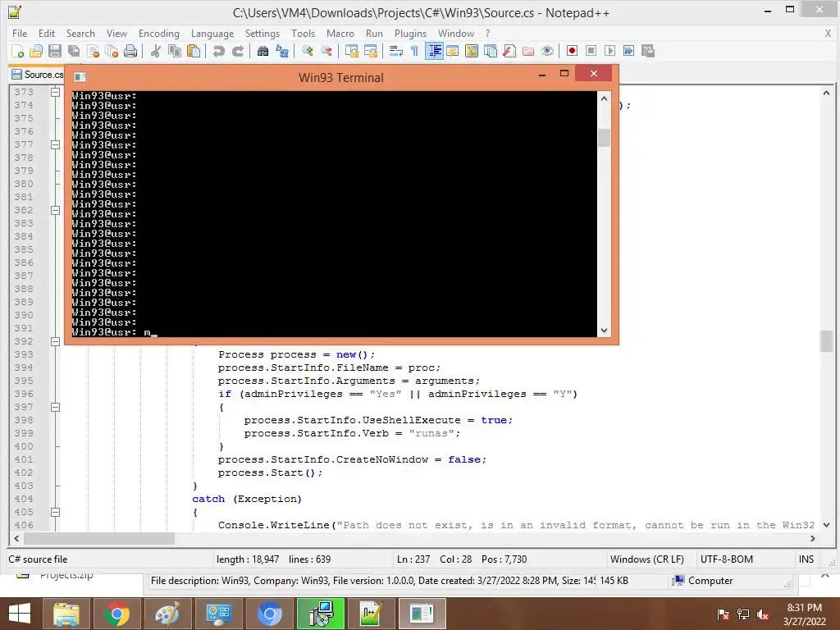
Task: Click Notepad++ horizontal scrollbar right arrow
Action: 813,538
